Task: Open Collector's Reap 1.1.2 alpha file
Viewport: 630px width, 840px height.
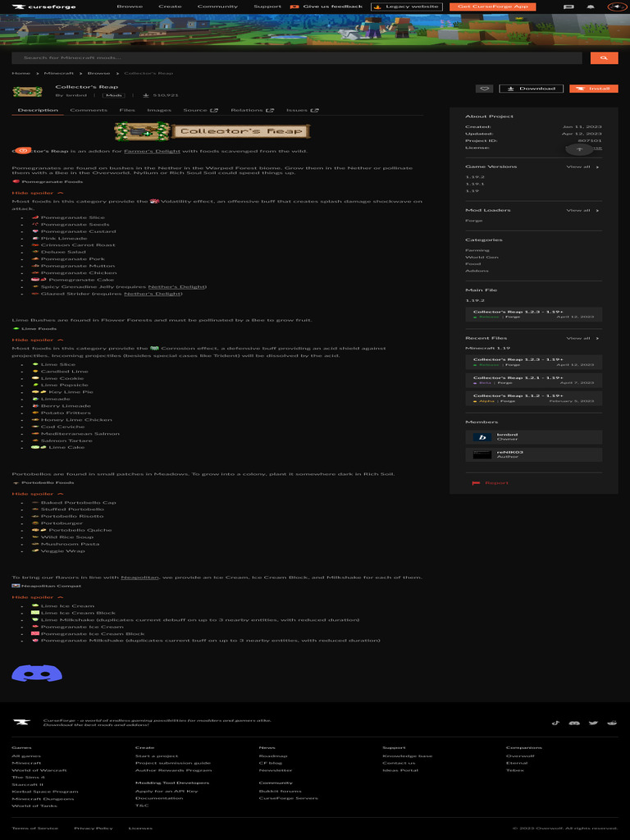Action: (x=533, y=398)
